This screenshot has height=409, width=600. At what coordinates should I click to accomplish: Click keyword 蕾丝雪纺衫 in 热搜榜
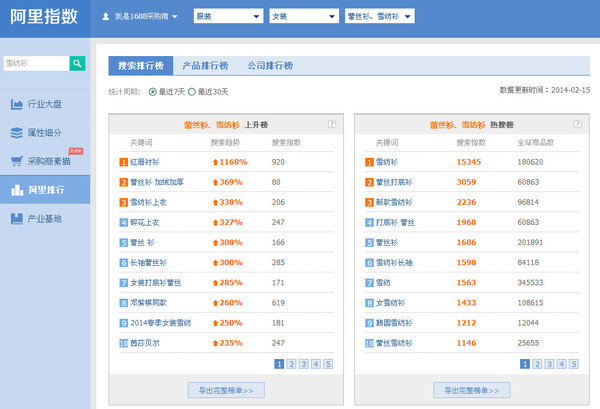click(394, 343)
